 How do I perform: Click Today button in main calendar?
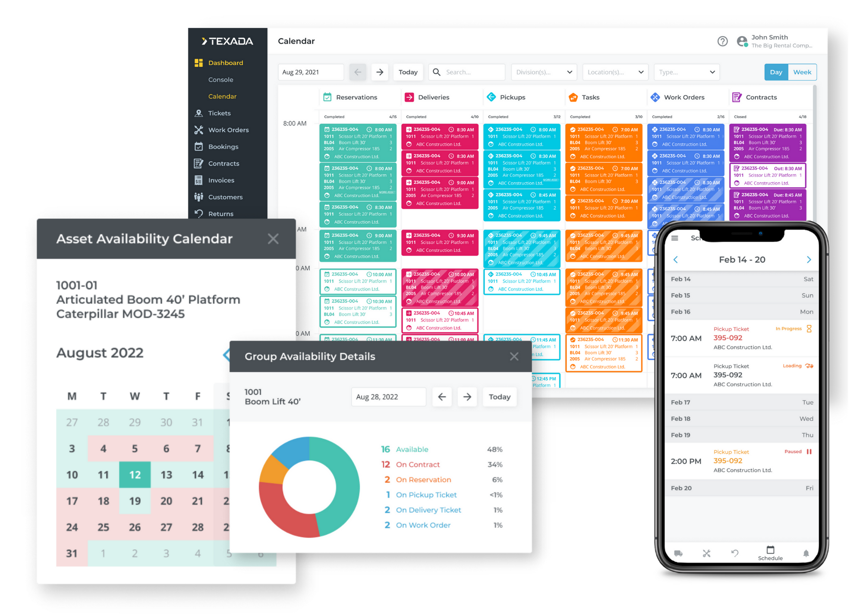pos(407,72)
